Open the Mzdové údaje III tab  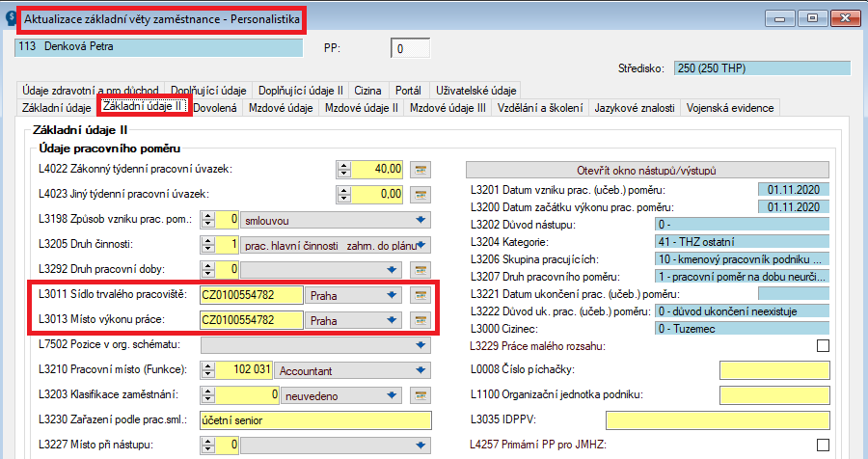click(448, 108)
